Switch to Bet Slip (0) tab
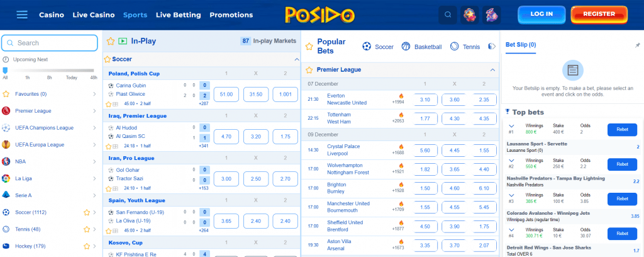 click(x=520, y=45)
